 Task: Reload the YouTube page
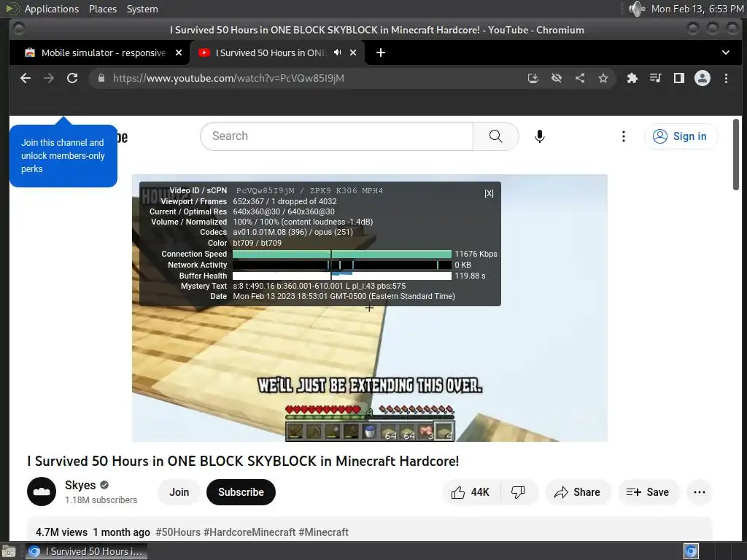(x=72, y=78)
